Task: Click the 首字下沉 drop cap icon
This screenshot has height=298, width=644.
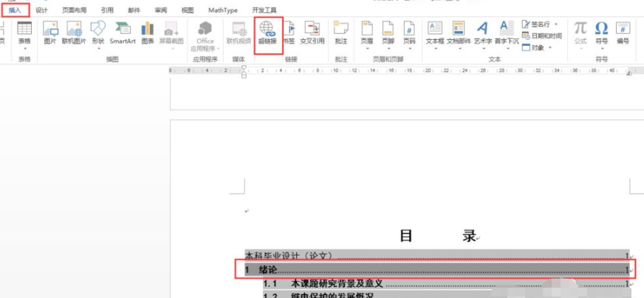Action: (507, 28)
